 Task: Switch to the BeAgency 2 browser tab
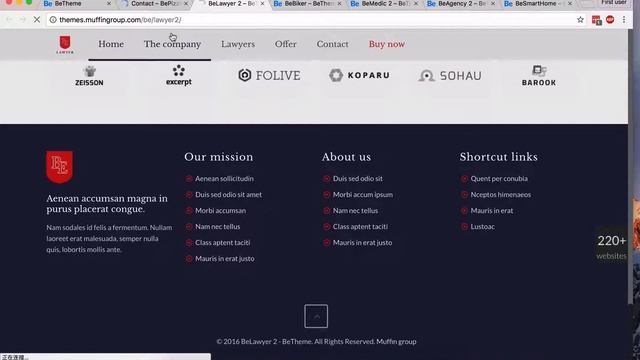[460, 4]
